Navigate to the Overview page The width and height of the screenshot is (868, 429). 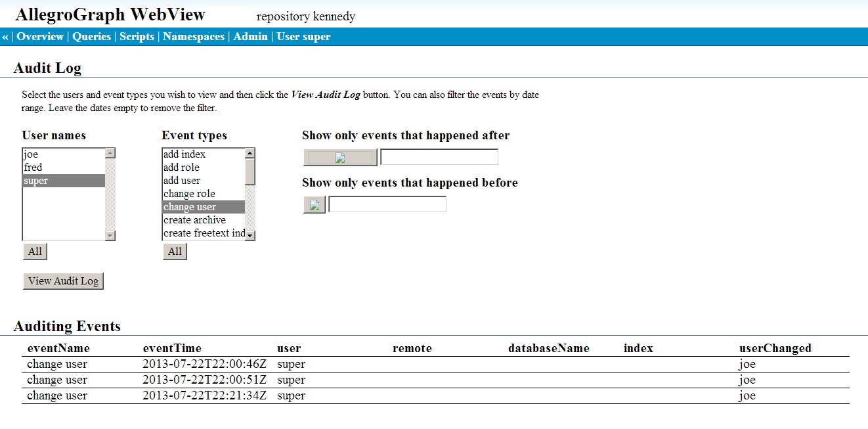(x=41, y=37)
